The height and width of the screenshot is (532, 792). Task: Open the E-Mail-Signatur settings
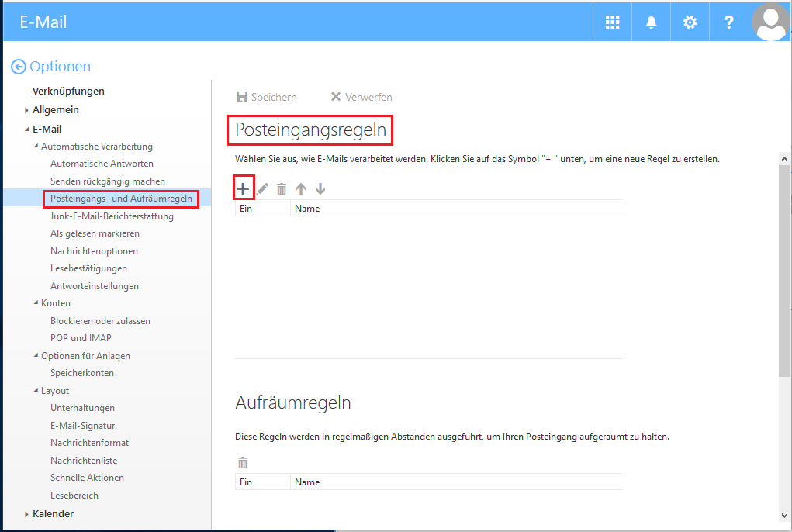[x=83, y=425]
